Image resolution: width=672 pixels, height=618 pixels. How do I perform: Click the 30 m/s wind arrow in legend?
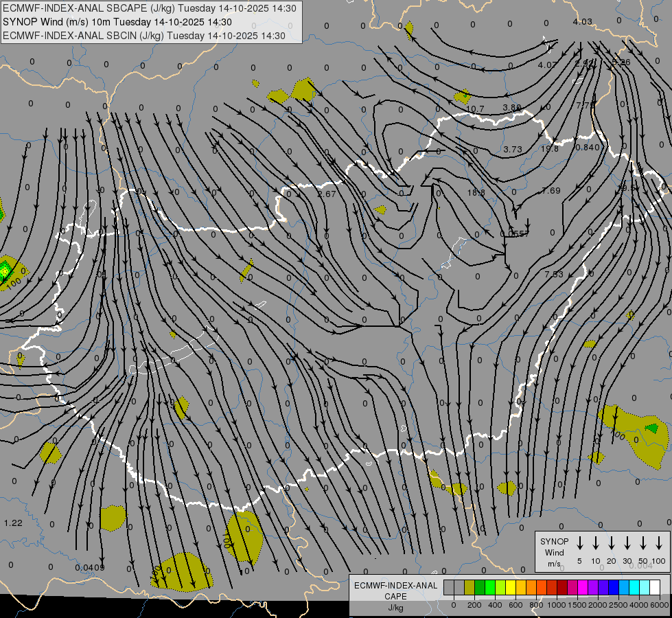627,543
